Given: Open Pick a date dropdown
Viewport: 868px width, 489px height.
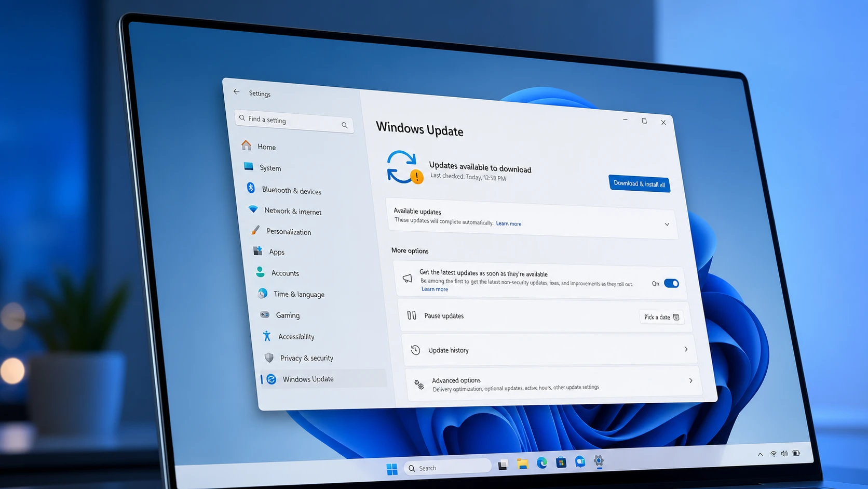Looking at the screenshot, I should 661,317.
